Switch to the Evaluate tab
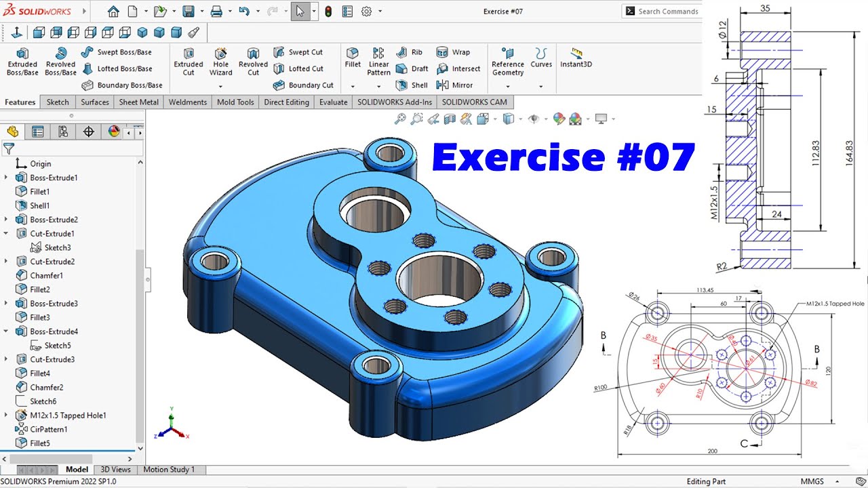868x488 pixels. 334,102
